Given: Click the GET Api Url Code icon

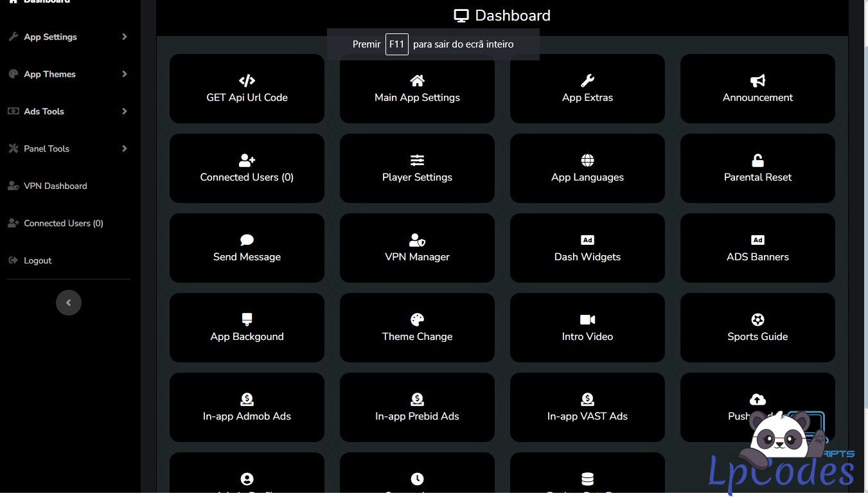Looking at the screenshot, I should pyautogui.click(x=247, y=81).
